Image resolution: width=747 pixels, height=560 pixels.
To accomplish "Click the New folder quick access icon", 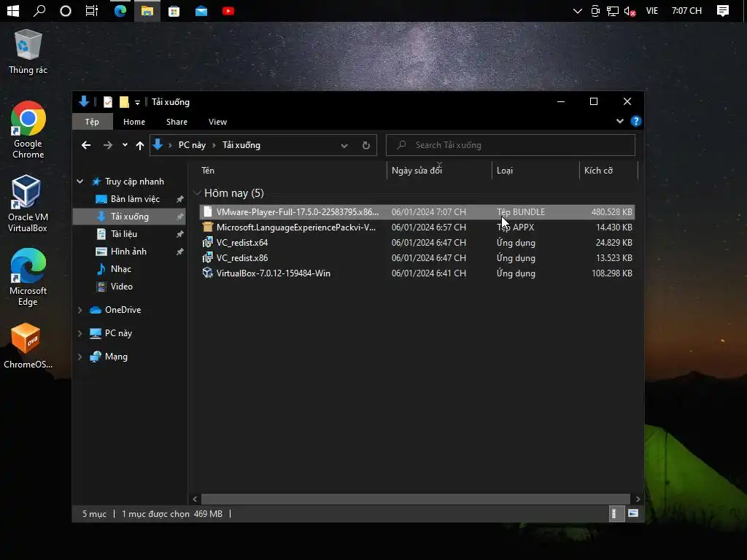I will [124, 102].
